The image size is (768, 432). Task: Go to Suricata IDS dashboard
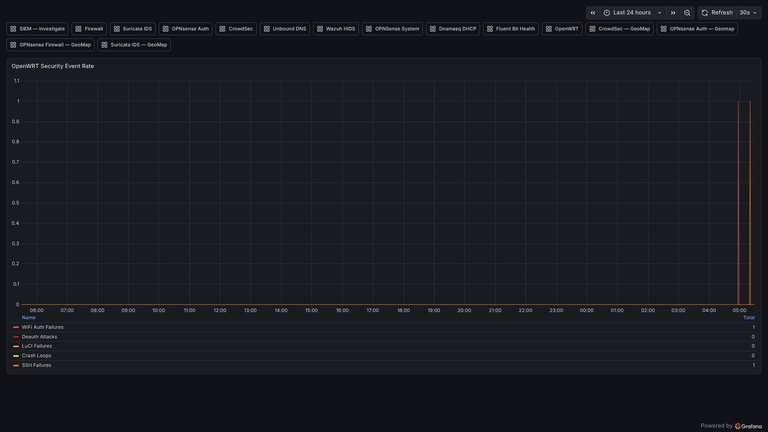point(133,29)
